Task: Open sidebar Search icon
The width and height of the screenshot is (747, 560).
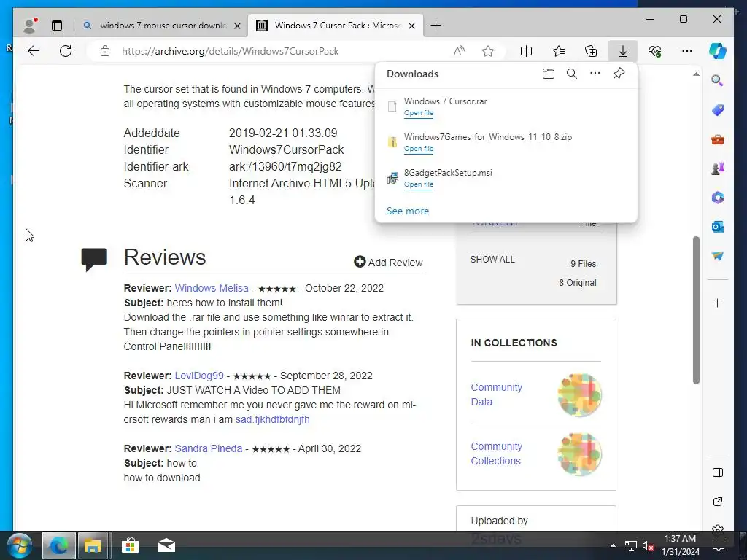Action: (x=718, y=80)
